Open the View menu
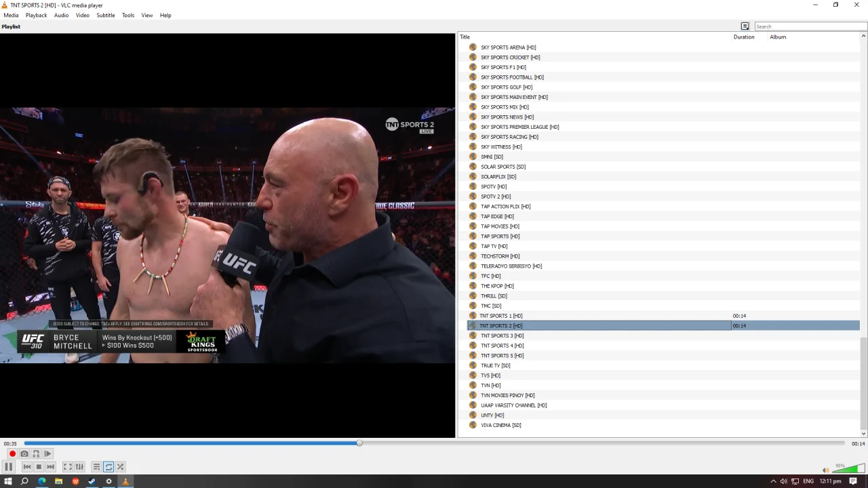The width and height of the screenshot is (868, 488). point(147,15)
